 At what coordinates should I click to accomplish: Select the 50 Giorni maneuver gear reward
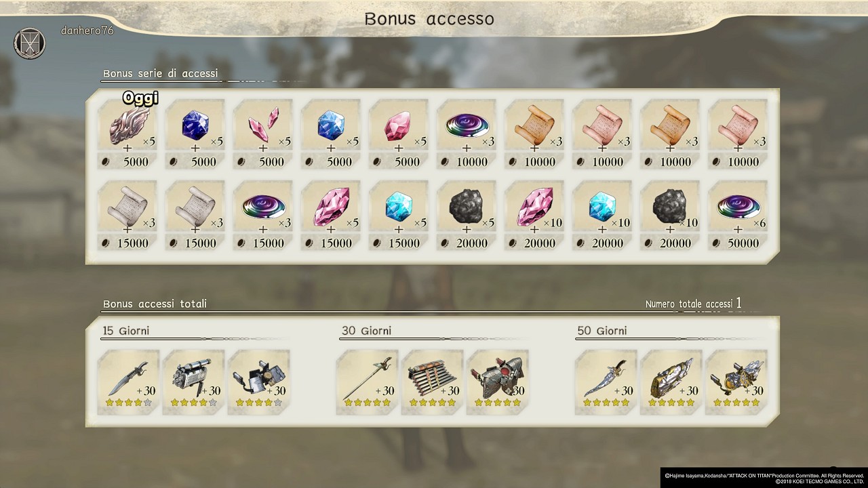click(736, 380)
